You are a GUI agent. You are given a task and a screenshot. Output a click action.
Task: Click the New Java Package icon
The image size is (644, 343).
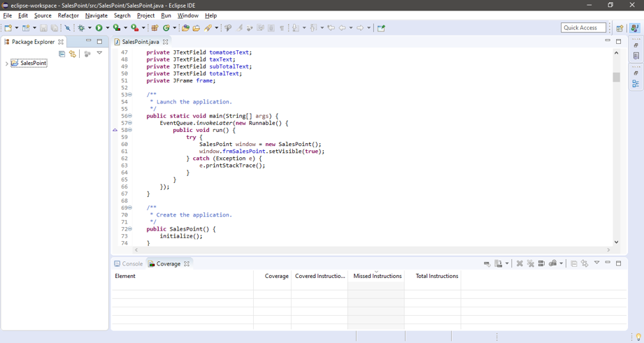pyautogui.click(x=155, y=28)
